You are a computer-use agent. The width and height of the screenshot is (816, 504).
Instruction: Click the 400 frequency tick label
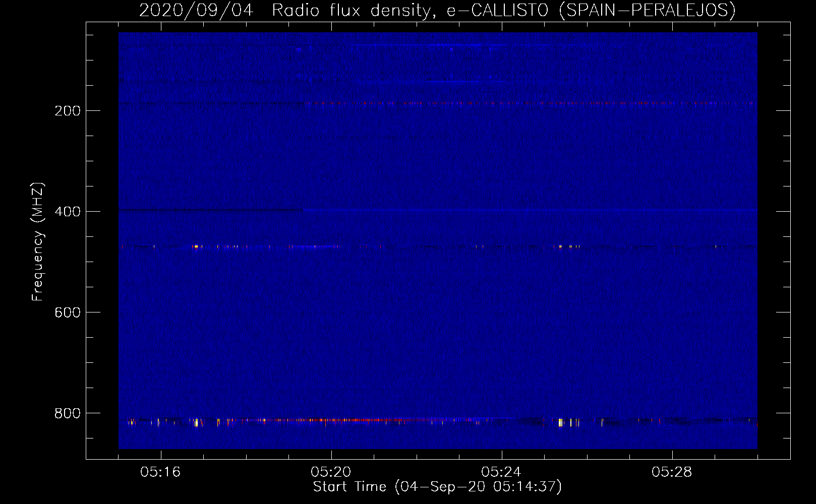tap(68, 212)
